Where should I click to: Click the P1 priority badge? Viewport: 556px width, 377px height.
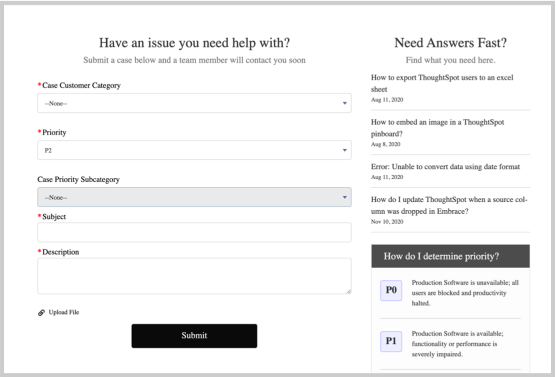point(391,341)
